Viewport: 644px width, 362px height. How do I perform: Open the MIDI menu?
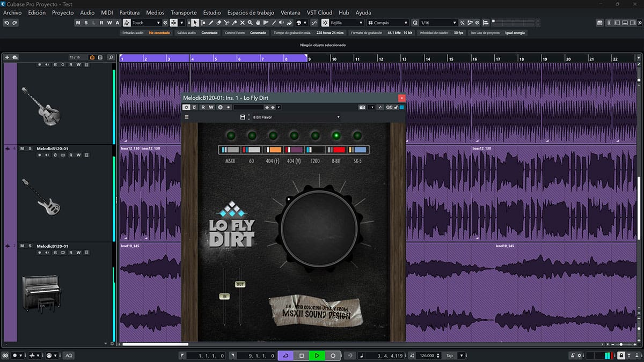107,12
